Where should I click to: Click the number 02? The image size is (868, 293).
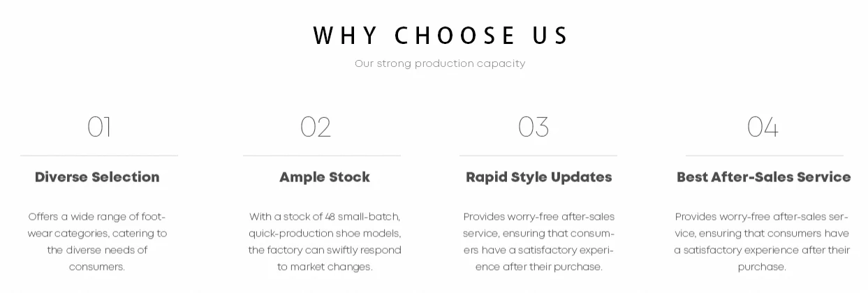pos(316,127)
